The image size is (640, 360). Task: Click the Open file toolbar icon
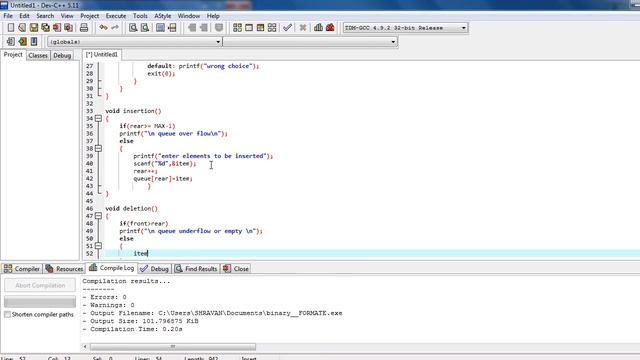(22, 28)
